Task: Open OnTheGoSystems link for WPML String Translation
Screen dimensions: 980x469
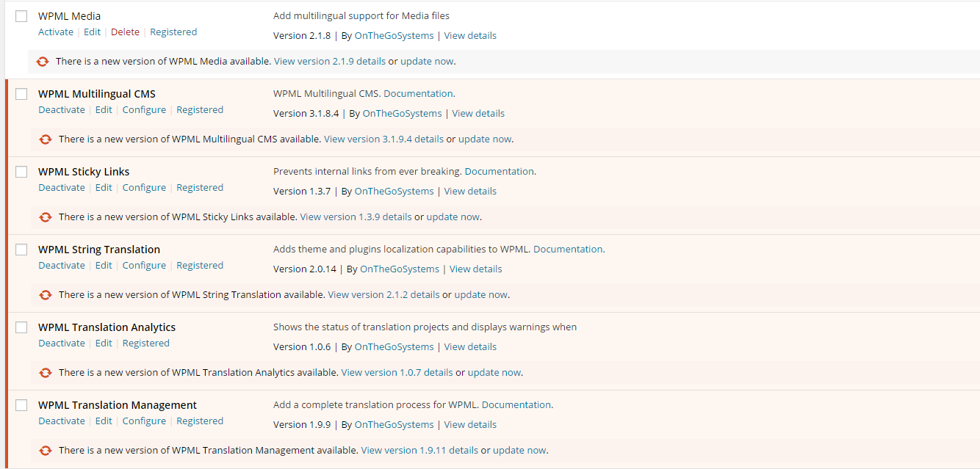Action: [x=400, y=269]
